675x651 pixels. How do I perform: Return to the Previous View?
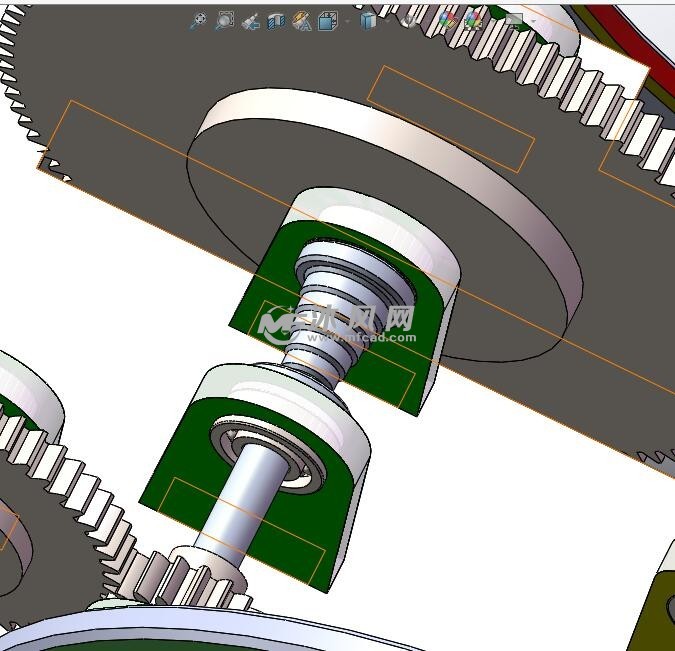click(250, 21)
